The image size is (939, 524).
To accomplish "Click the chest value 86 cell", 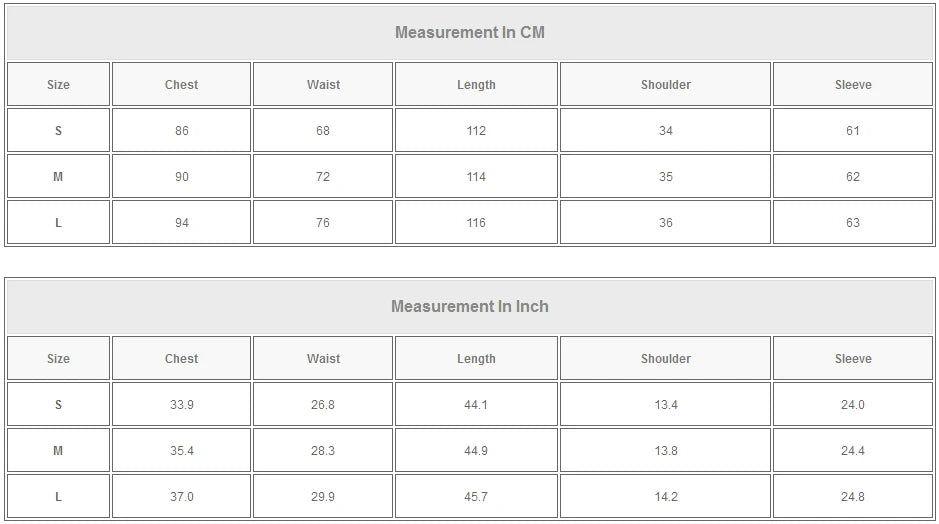I will 181,131.
